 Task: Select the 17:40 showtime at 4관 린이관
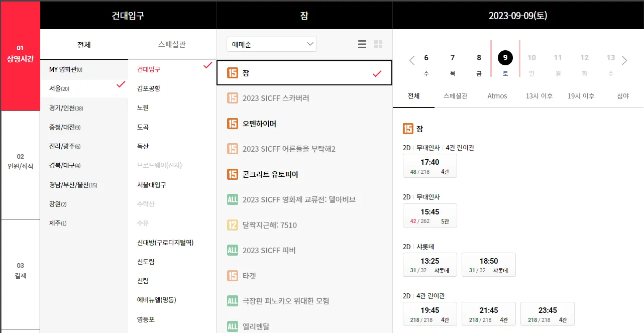(430, 166)
